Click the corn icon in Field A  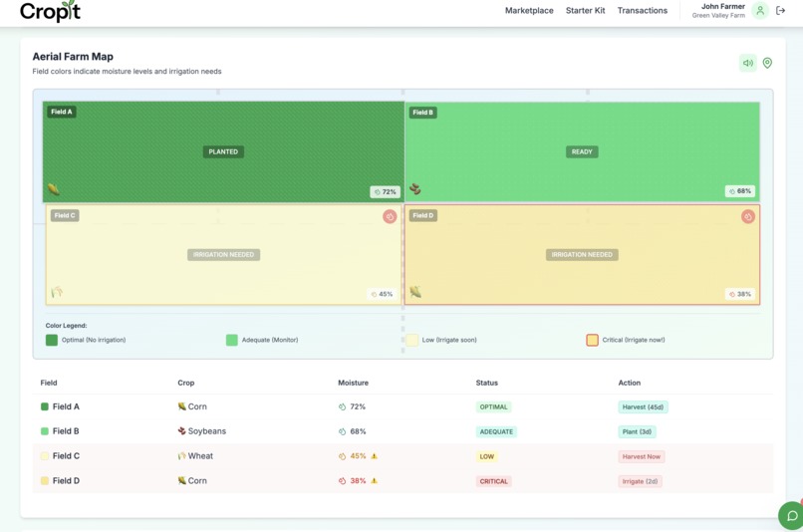[54, 189]
